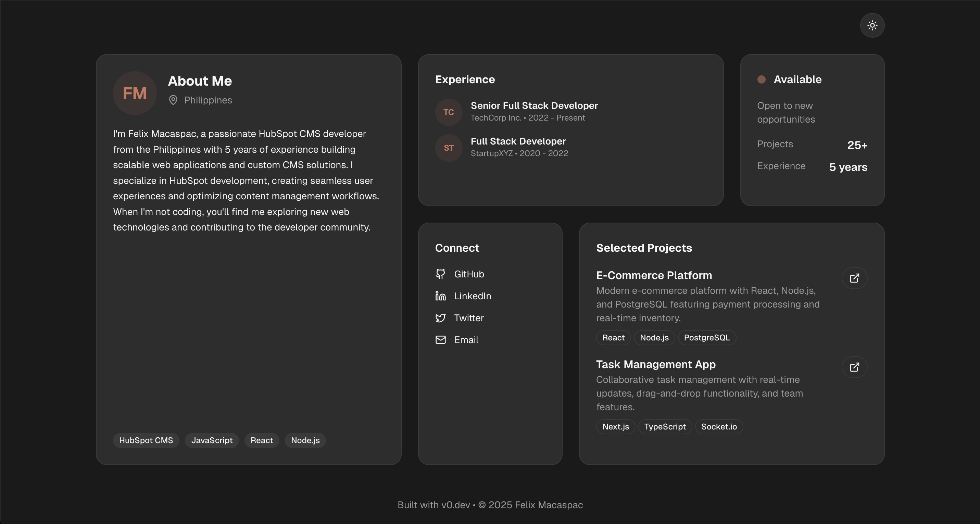The width and height of the screenshot is (980, 524).
Task: Click the location pin beside Philippines
Action: [174, 100]
